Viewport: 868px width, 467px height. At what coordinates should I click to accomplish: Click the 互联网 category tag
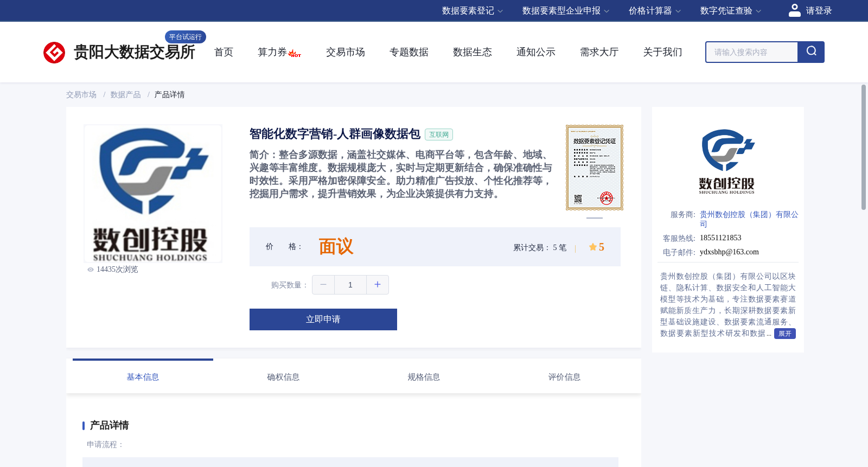pos(439,135)
